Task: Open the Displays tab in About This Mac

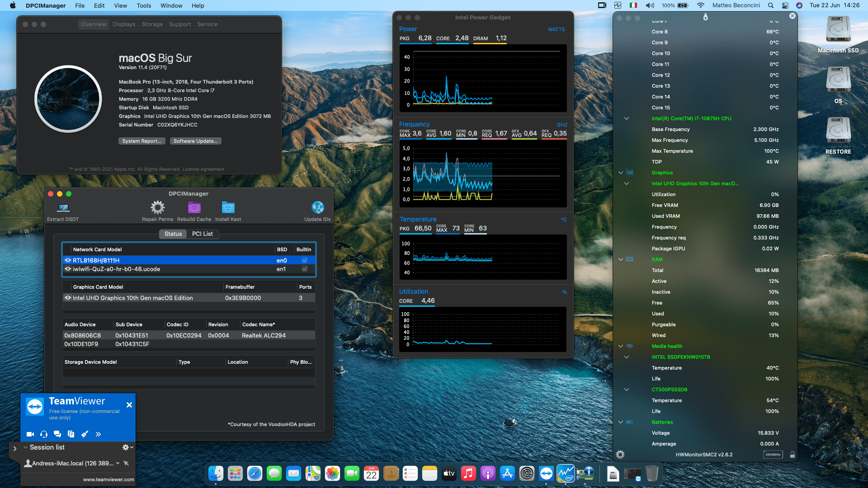Action: pos(124,24)
